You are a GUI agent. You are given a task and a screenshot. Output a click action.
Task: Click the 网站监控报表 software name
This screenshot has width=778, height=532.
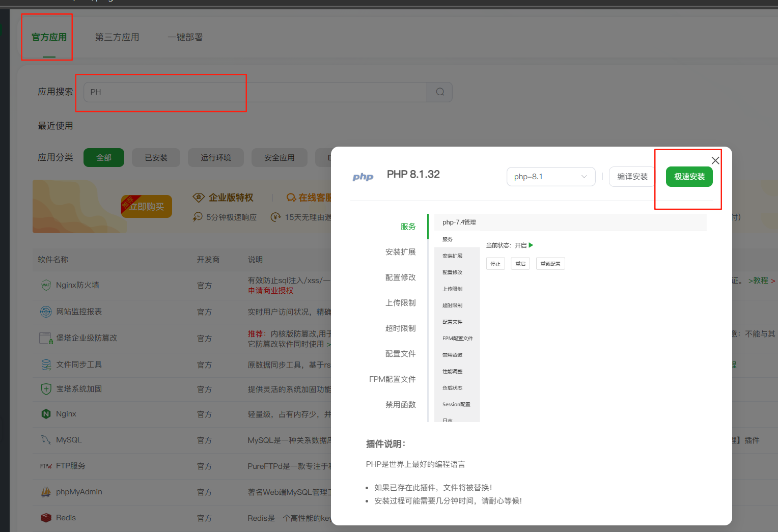pos(79,312)
